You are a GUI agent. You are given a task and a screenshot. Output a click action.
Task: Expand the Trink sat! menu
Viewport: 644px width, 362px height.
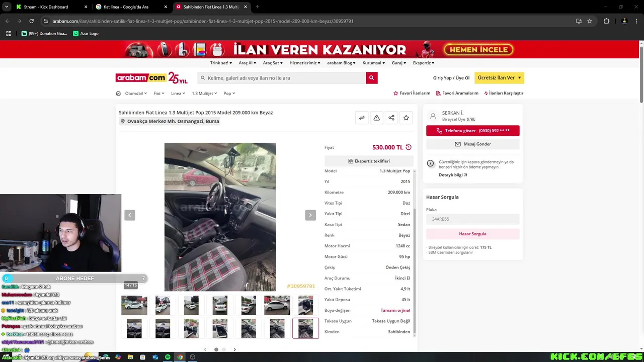click(x=221, y=63)
